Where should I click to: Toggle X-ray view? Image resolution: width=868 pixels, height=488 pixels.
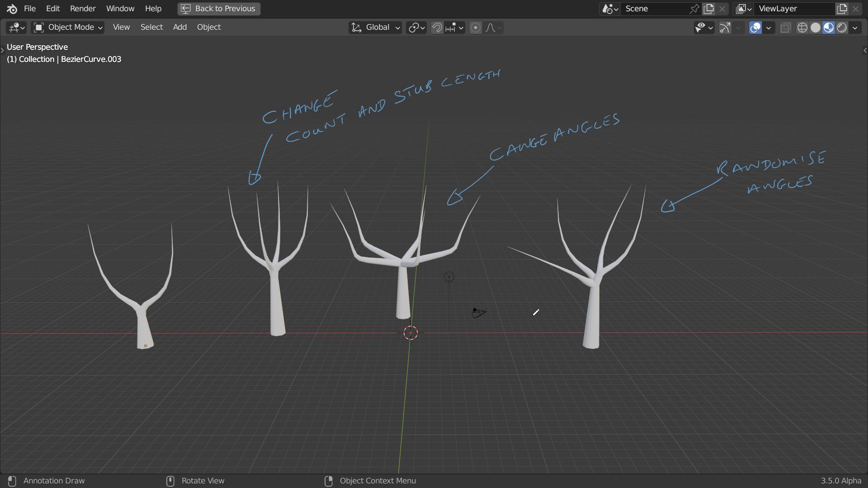[x=786, y=28]
